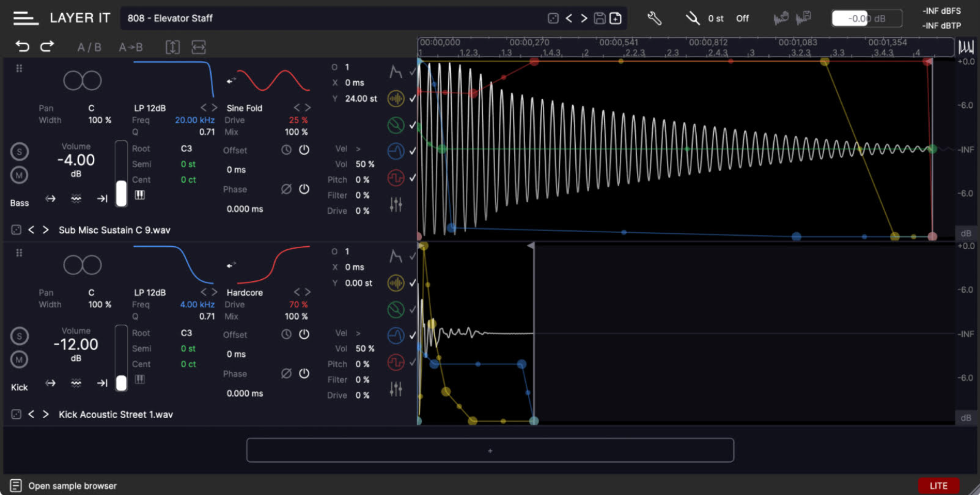
Task: Click the undo arrow icon
Action: [22, 46]
